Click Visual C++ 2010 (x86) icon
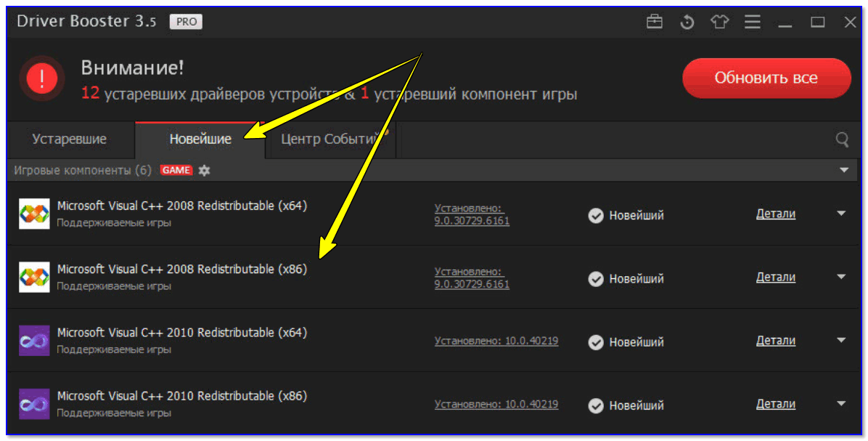The width and height of the screenshot is (868, 441). 34,404
